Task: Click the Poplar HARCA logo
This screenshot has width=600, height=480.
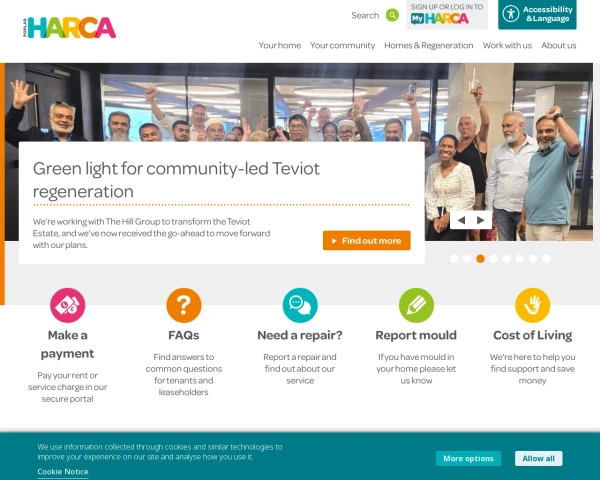Action: [x=69, y=28]
